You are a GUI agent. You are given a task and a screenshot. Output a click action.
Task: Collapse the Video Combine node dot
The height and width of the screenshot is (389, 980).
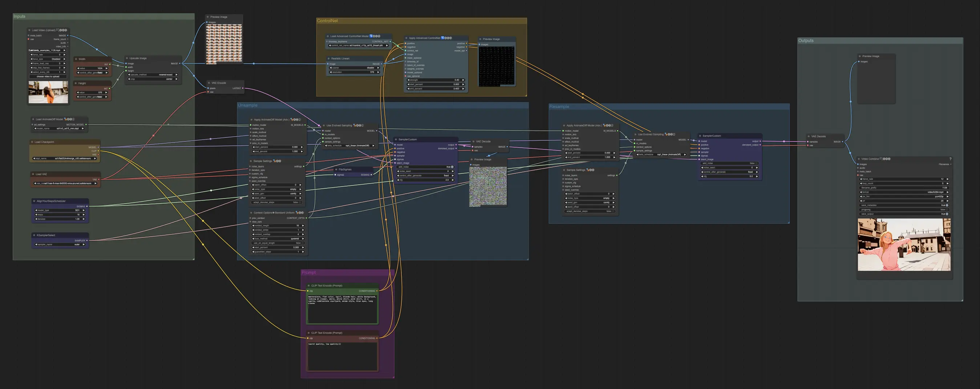859,159
